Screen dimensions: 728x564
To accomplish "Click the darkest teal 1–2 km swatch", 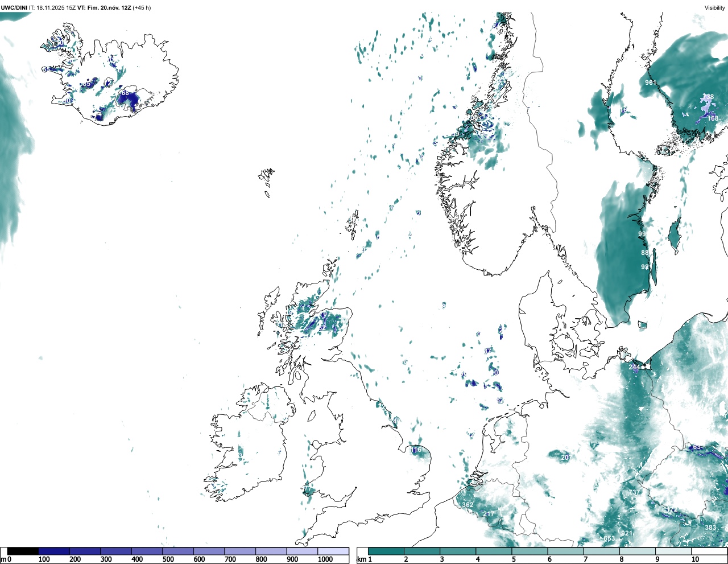I will point(386,551).
